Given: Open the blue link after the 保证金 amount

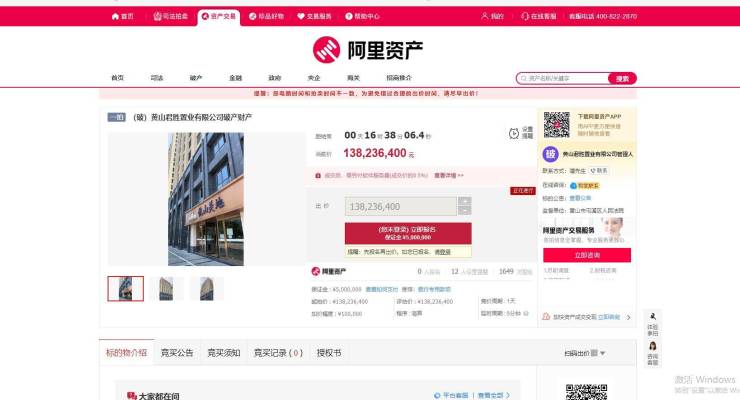Looking at the screenshot, I should point(382,289).
